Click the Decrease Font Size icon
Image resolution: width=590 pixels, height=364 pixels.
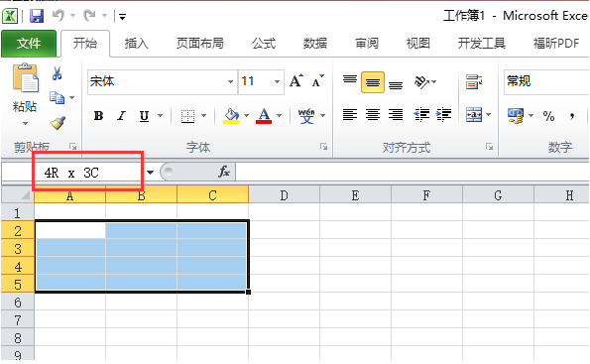click(x=317, y=81)
